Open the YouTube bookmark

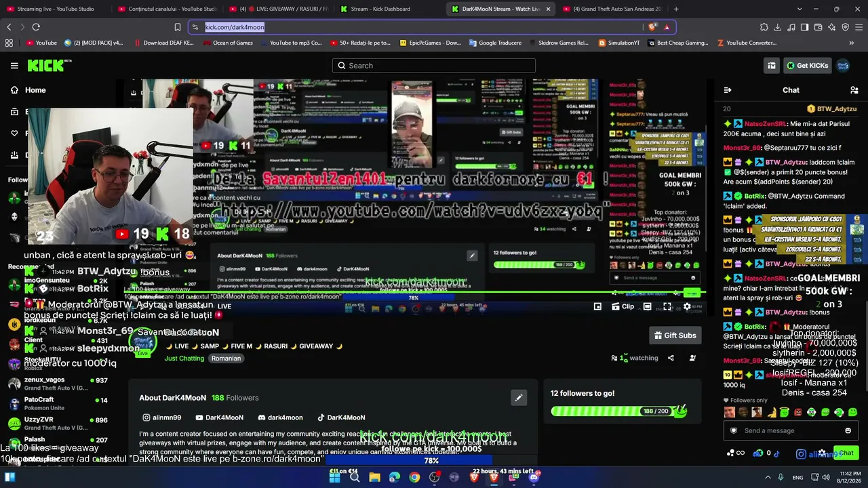pos(41,43)
